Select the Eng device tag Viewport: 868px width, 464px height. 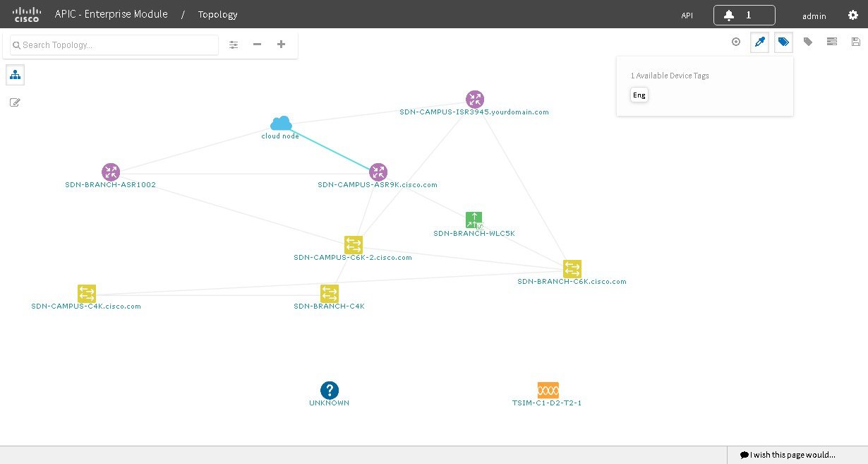coord(639,95)
